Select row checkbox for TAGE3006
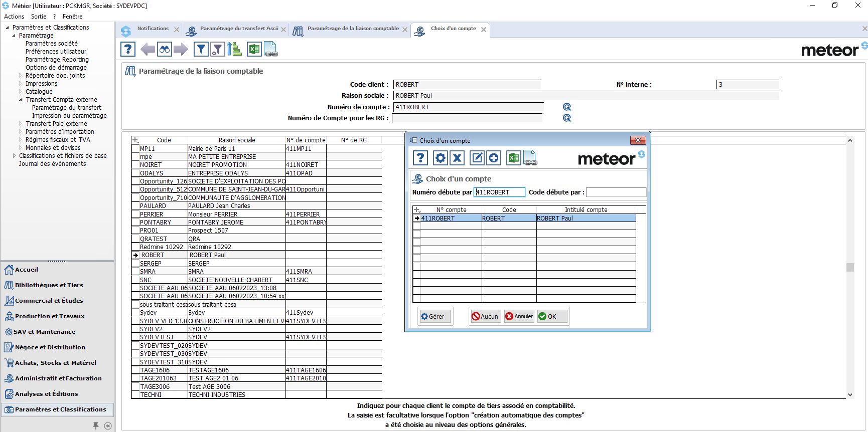 135,387
